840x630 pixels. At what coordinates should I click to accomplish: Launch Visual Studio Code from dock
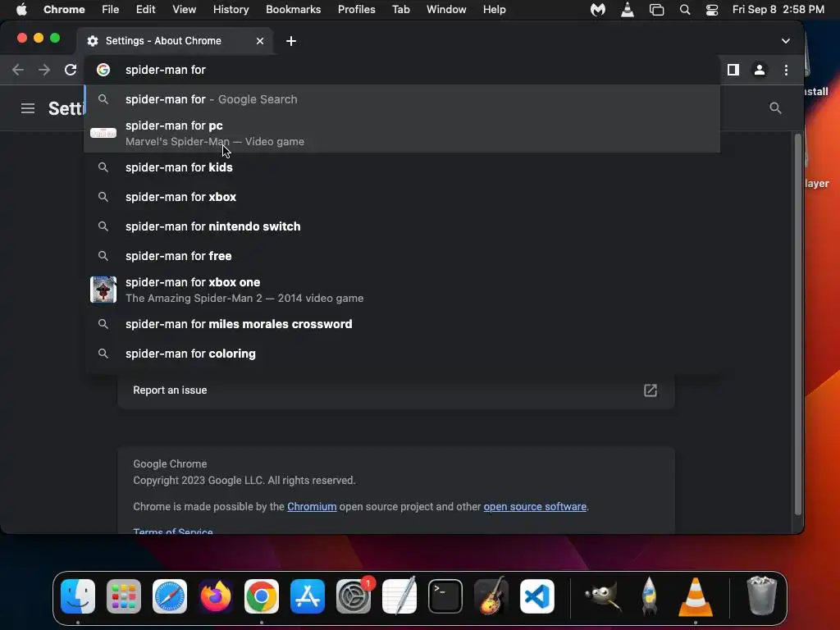(x=537, y=596)
